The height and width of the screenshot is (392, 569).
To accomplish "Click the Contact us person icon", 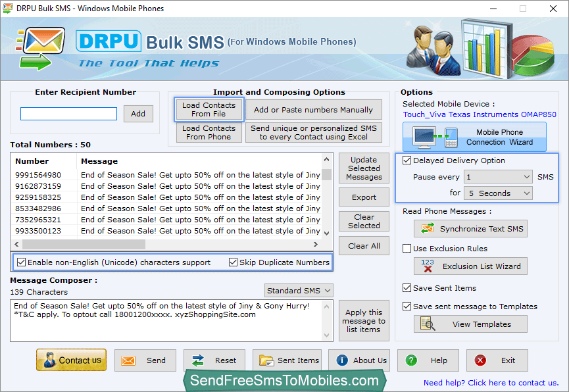I will (x=49, y=360).
